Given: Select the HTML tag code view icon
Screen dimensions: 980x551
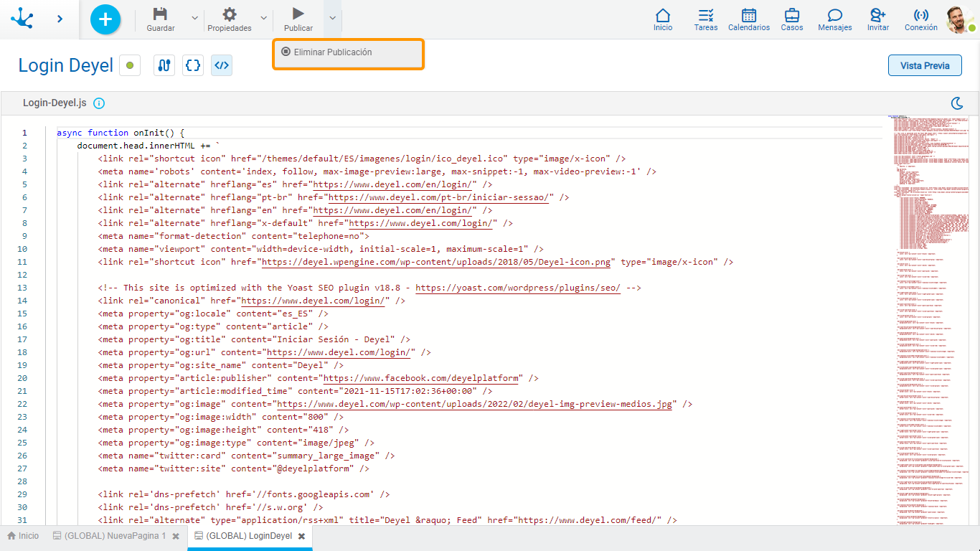Looking at the screenshot, I should [222, 65].
